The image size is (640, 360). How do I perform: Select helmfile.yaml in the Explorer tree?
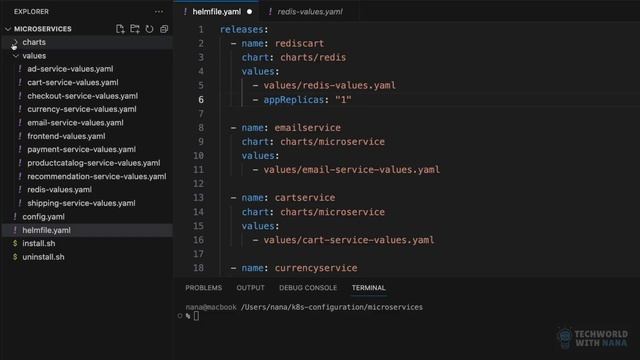[x=46, y=230]
